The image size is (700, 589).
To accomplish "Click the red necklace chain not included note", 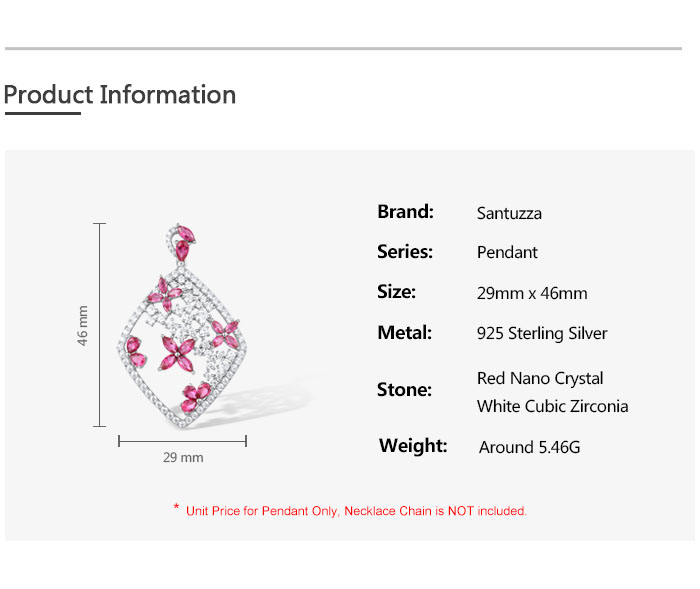I will coord(356,511).
